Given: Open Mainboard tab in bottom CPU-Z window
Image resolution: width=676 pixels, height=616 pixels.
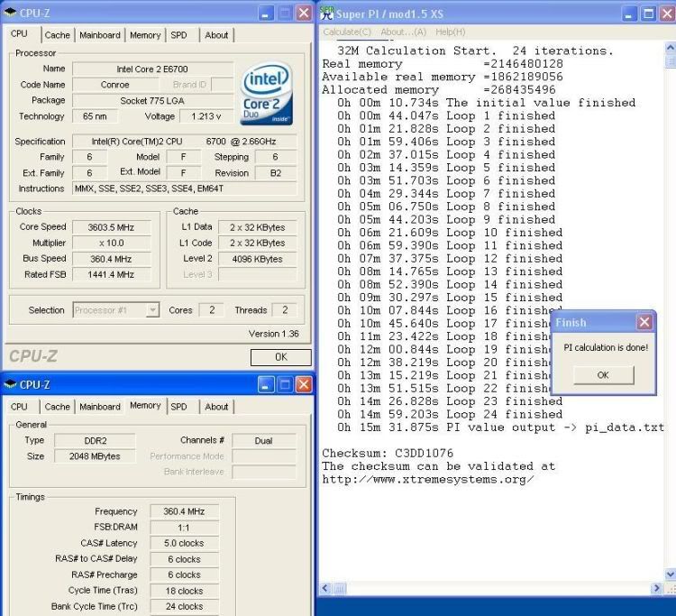Looking at the screenshot, I should 99,407.
